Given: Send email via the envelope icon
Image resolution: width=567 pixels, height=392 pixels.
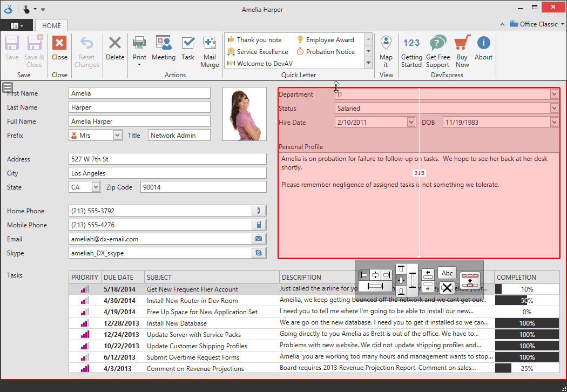Looking at the screenshot, I should point(258,239).
